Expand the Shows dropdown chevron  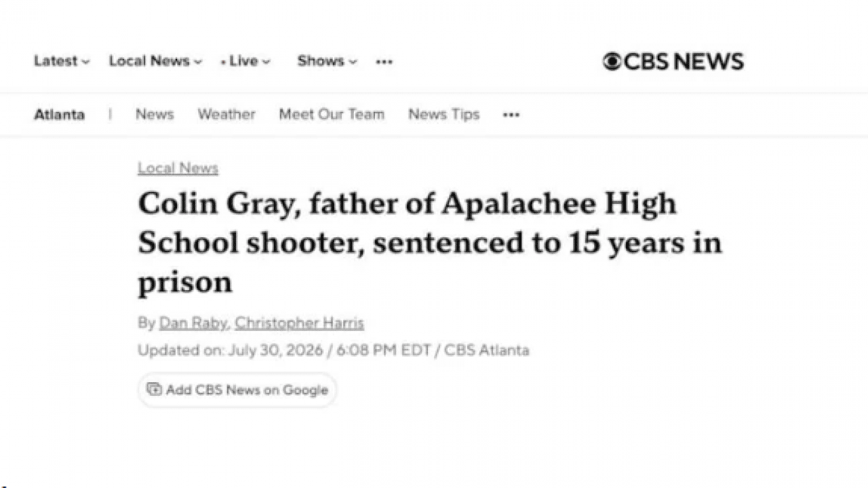353,62
